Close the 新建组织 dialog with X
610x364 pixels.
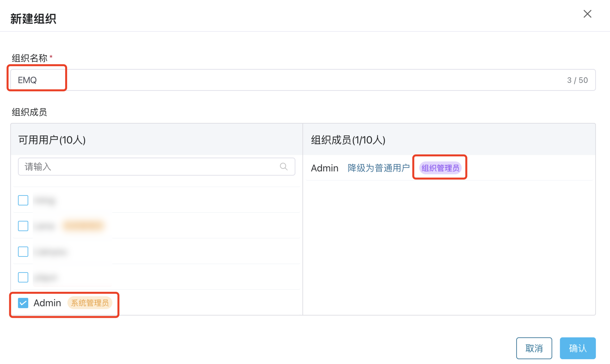click(x=587, y=14)
